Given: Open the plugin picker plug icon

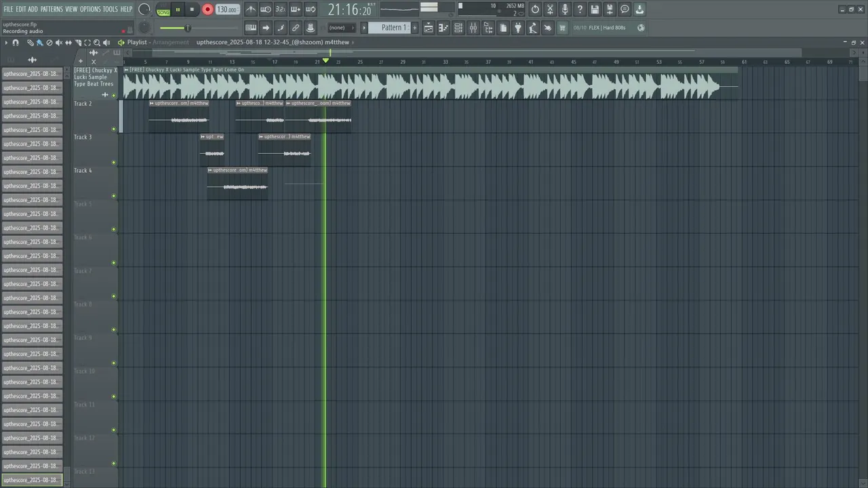Looking at the screenshot, I should tap(518, 28).
